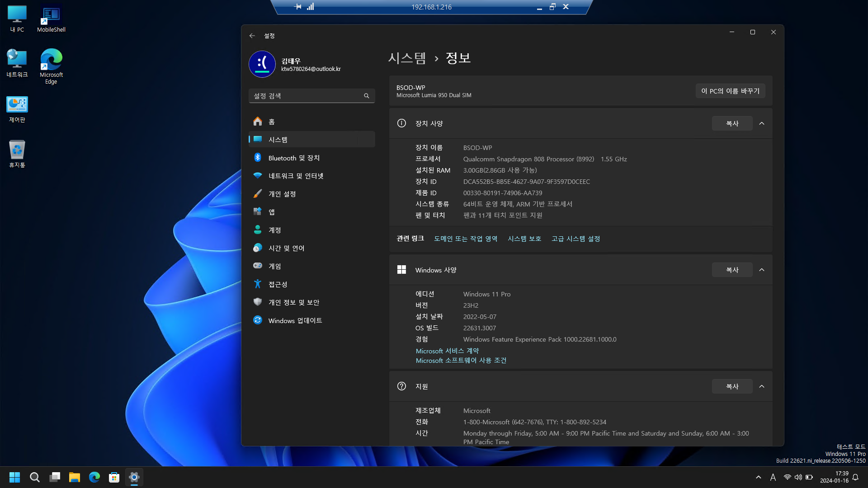The image size is (868, 488).
Task: Click the search magnifier in settings search box
Action: coord(366,96)
